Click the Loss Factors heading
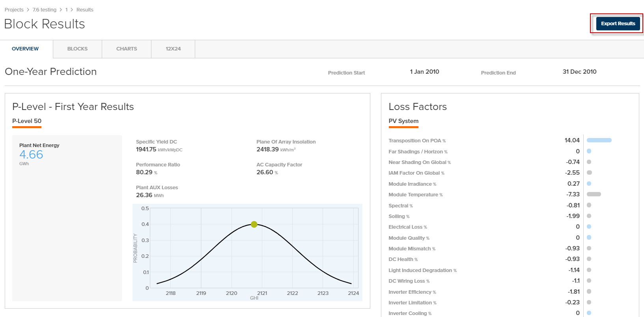644x317 pixels. [x=418, y=107]
